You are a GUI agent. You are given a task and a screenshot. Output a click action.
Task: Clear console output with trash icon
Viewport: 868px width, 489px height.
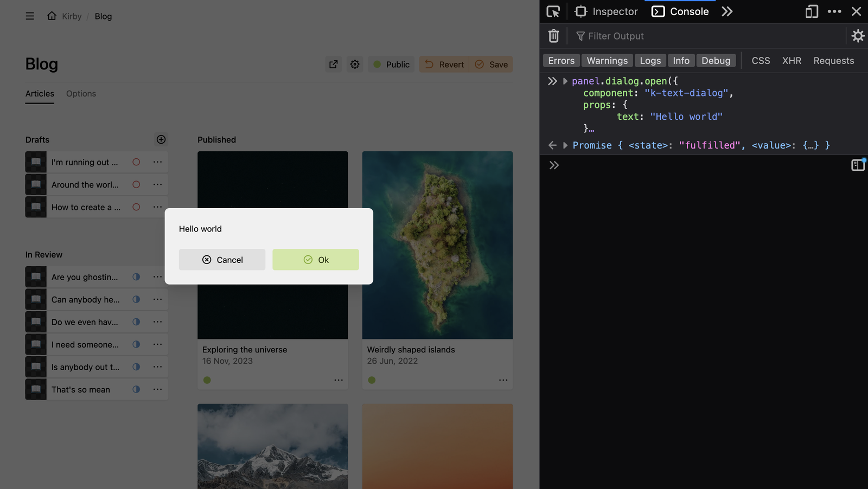tap(553, 36)
